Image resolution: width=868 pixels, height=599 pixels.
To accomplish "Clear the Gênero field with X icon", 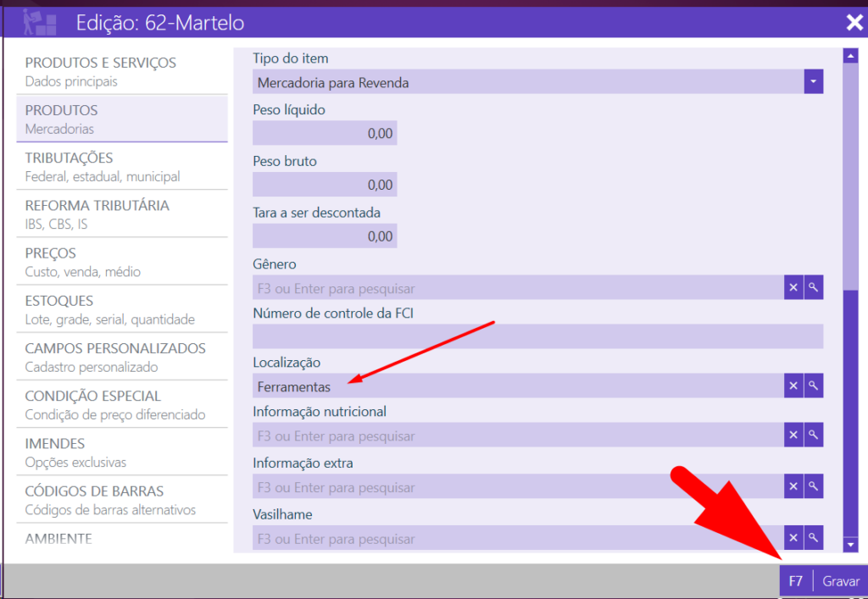I will [x=793, y=288].
